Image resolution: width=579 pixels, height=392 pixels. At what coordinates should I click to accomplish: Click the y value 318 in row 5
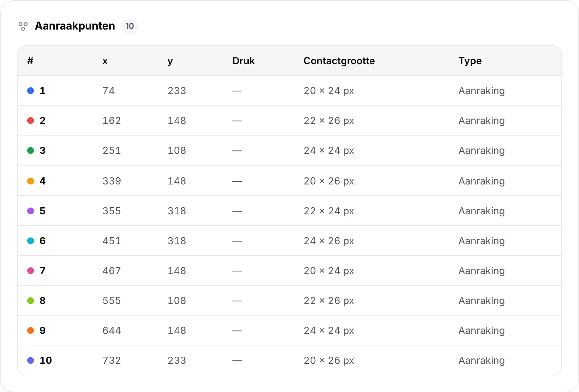click(177, 211)
